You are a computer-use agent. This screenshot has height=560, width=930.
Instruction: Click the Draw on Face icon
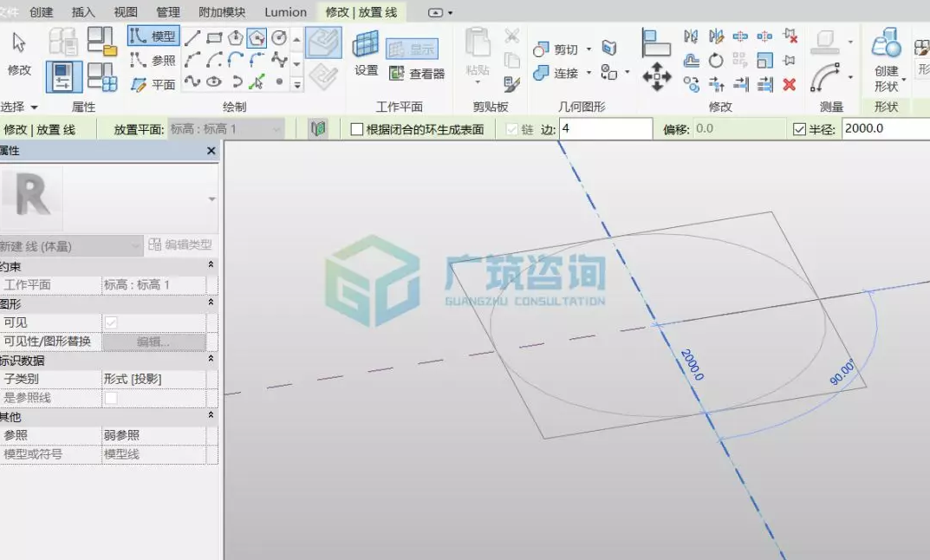click(324, 42)
